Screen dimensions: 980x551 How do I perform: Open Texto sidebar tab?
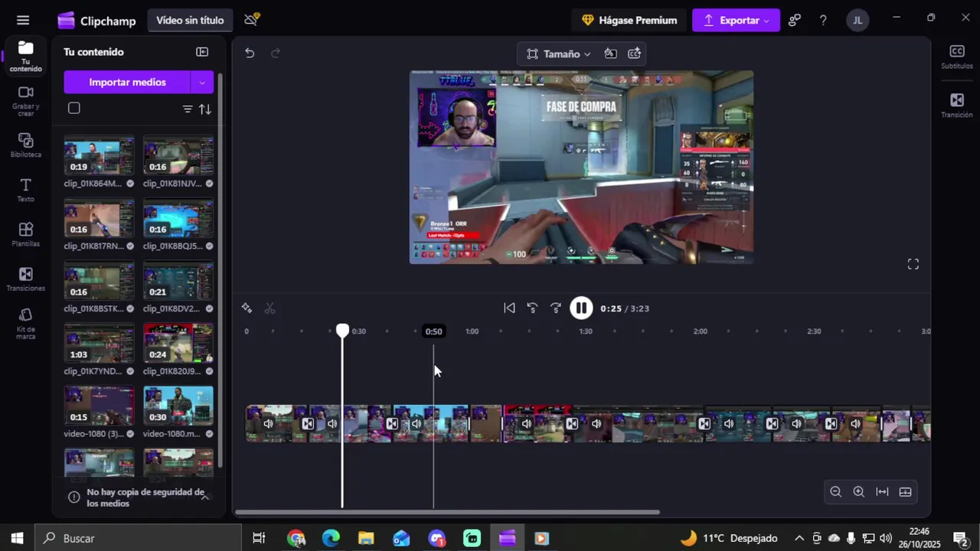coord(26,190)
